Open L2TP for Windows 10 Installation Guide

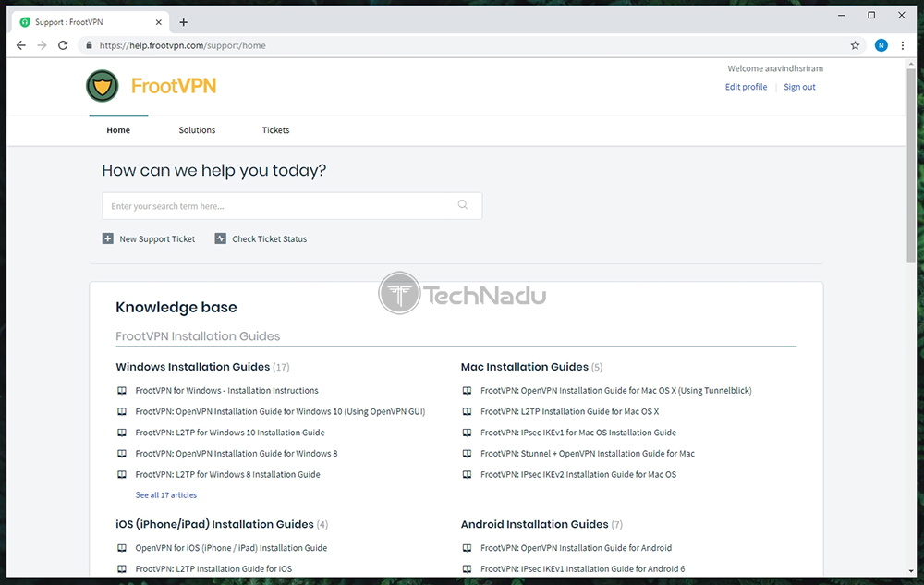point(230,433)
